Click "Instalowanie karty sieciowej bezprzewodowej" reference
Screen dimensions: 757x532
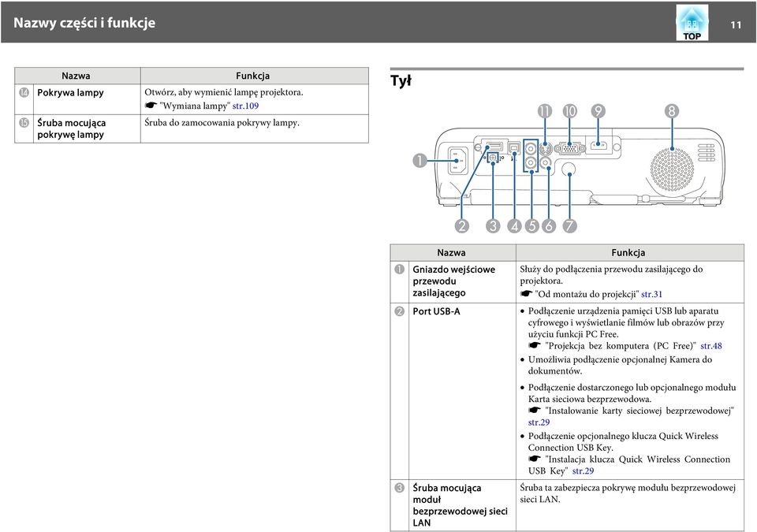point(640,411)
